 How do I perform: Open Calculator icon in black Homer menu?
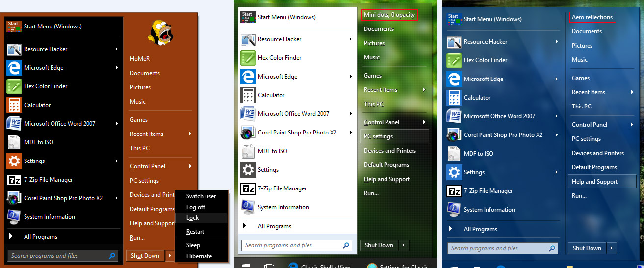[14, 105]
